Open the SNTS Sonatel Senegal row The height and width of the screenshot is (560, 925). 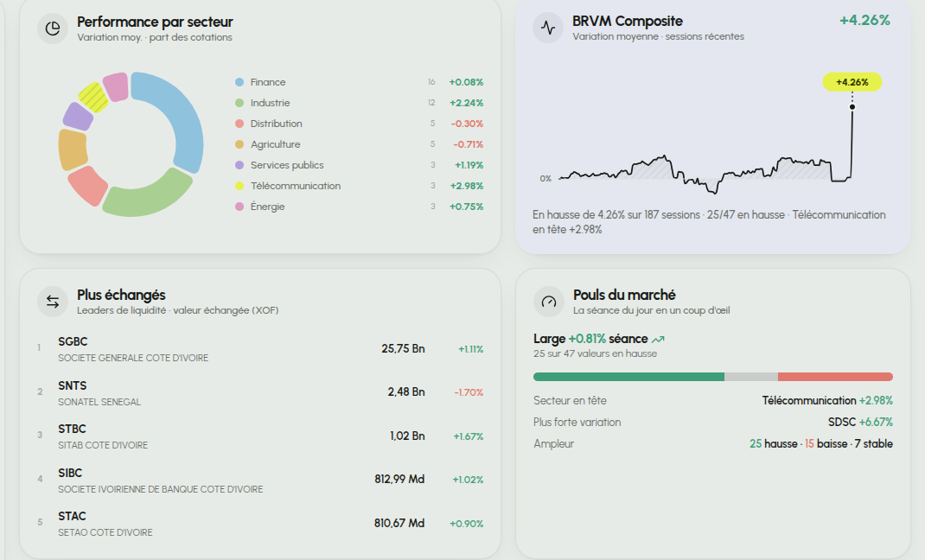(x=260, y=392)
